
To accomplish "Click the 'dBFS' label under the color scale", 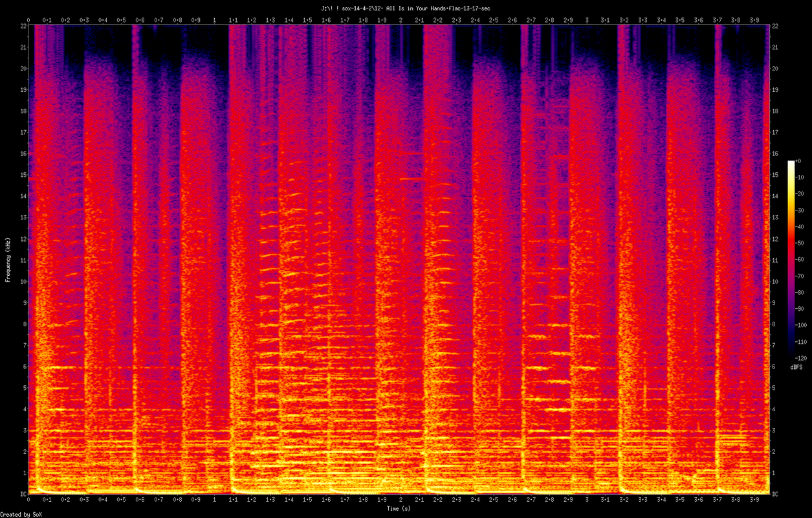I will pyautogui.click(x=796, y=367).
